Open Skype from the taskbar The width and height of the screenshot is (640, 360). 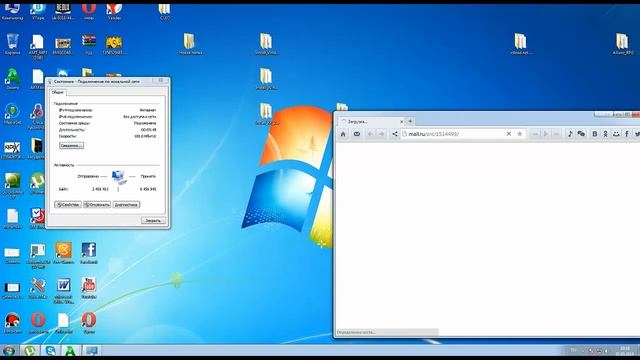[x=51, y=351]
